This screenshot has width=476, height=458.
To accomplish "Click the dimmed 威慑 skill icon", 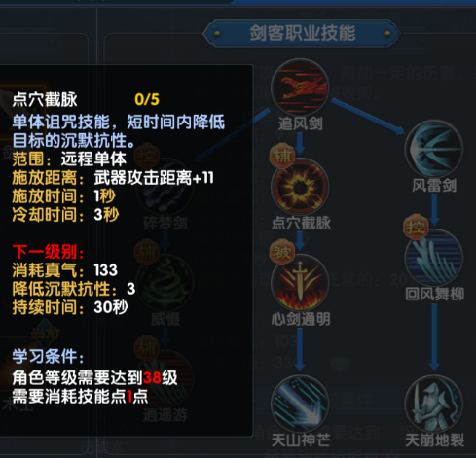I will point(165,283).
